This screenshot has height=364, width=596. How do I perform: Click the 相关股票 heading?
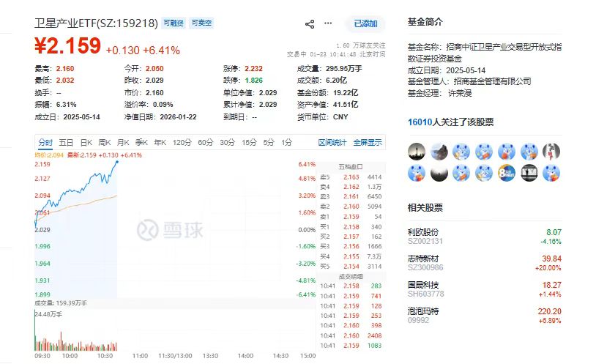(x=425, y=208)
